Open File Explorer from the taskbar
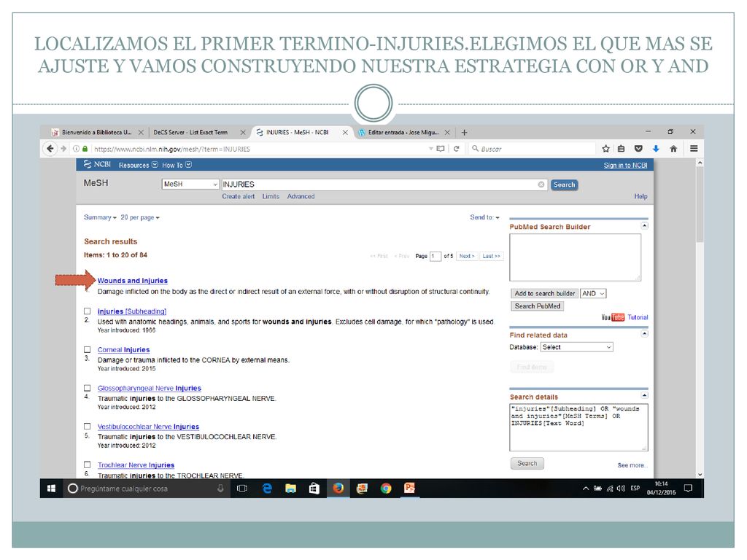 290,488
